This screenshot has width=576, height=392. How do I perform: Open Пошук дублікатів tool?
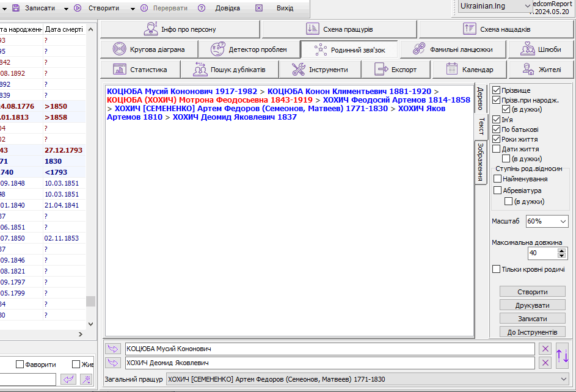click(230, 70)
